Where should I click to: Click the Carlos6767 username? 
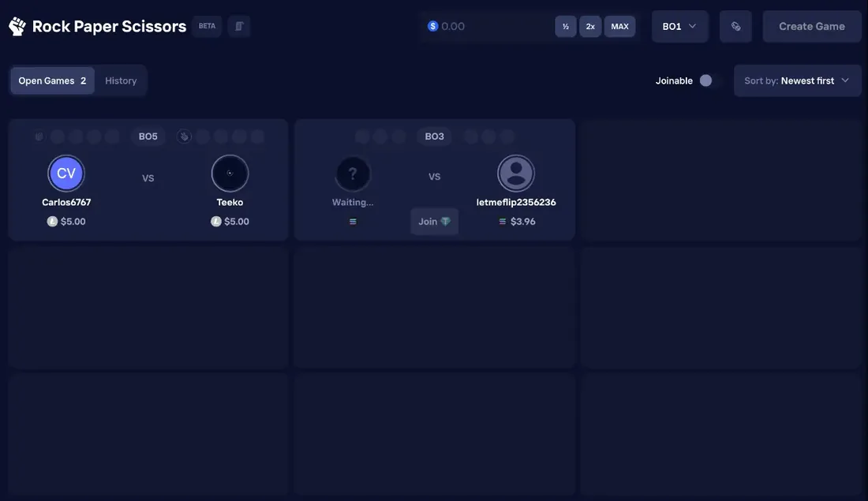[66, 202]
